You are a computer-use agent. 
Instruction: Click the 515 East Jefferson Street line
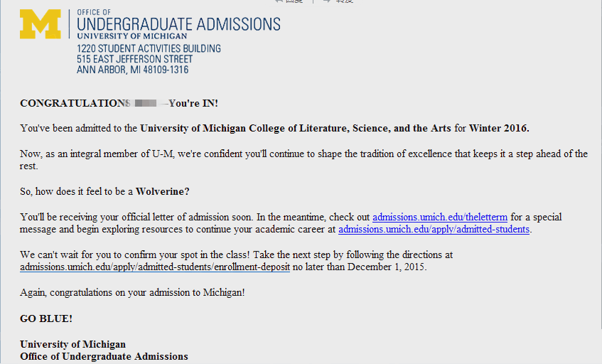pyautogui.click(x=134, y=59)
